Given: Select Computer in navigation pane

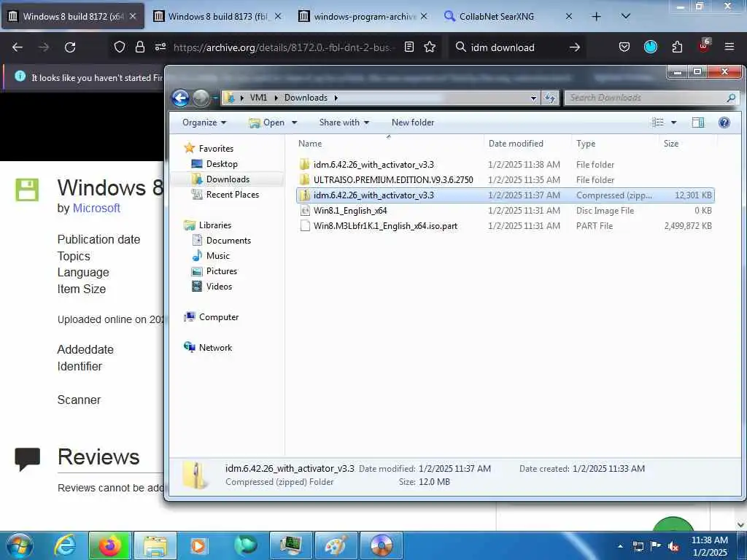Looking at the screenshot, I should click(x=219, y=317).
